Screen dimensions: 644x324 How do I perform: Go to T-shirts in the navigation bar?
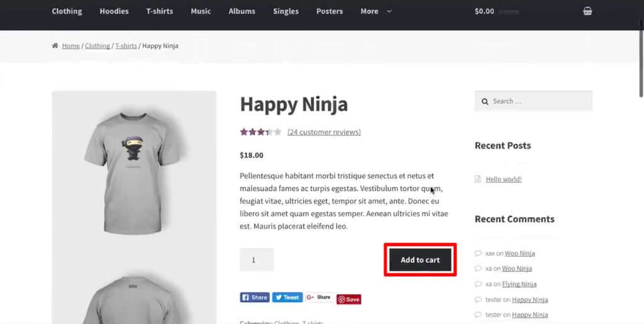coord(159,11)
